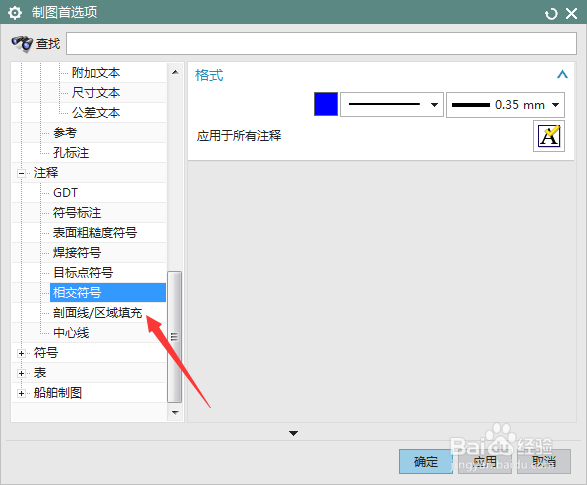Expand the 表 tree node

coord(21,373)
